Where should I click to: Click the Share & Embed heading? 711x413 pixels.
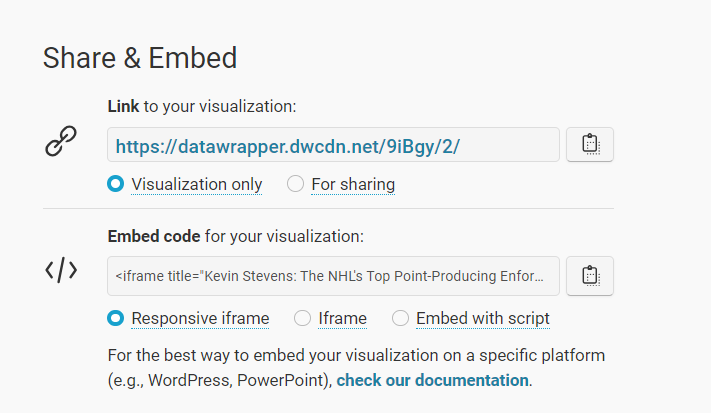(x=140, y=58)
